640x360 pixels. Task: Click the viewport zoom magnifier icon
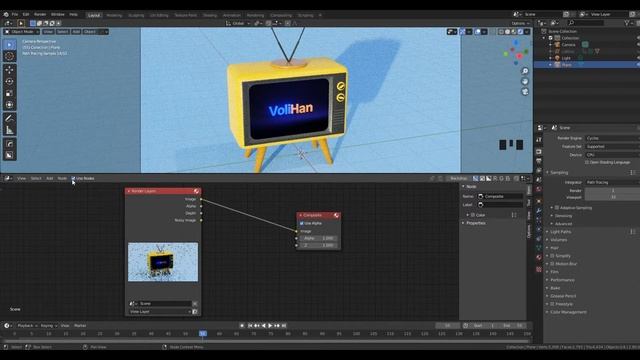pyautogui.click(x=525, y=71)
